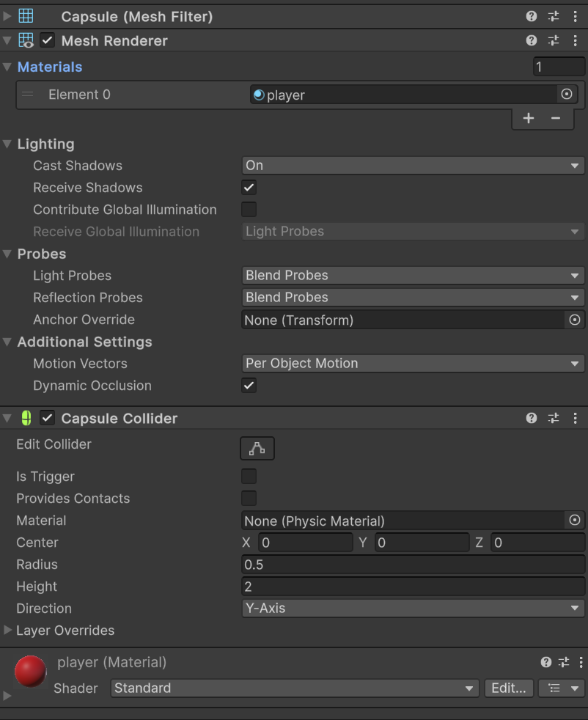Open Cast Shadows dropdown
This screenshot has width=588, height=720.
click(413, 165)
